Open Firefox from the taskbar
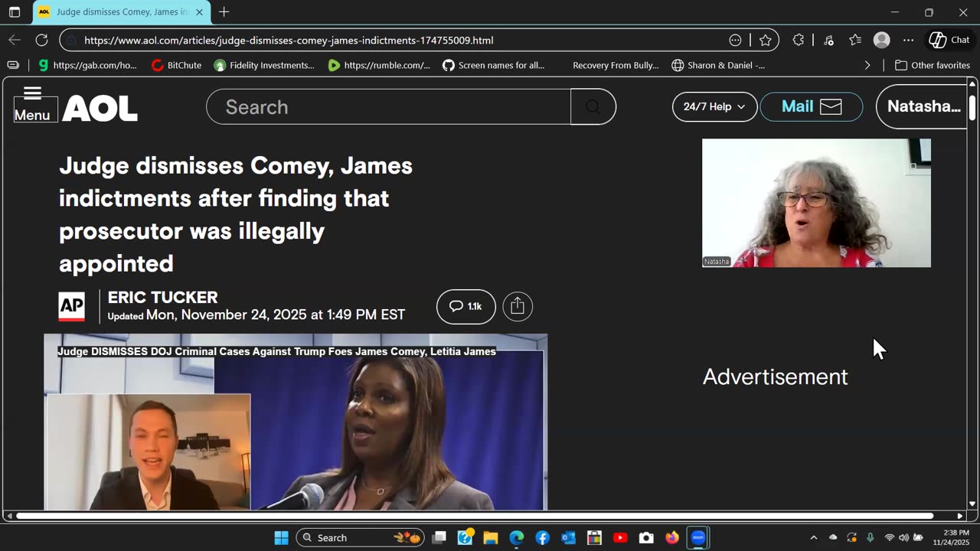 [672, 537]
